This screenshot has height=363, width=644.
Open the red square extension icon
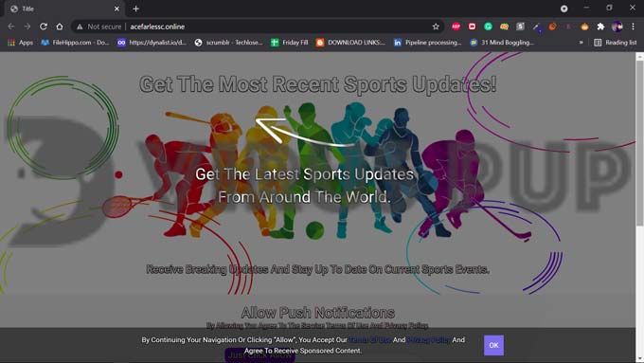[x=472, y=27]
